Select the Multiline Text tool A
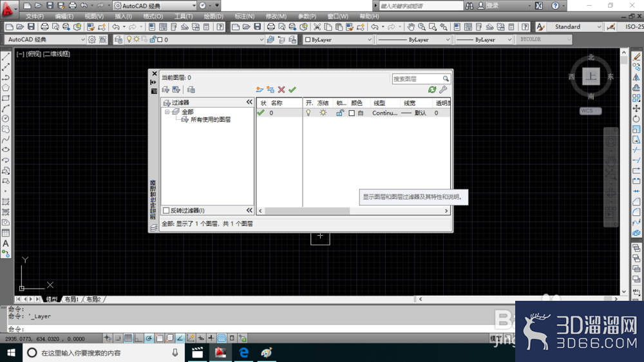Screen dimensions: 644x362 coord(6,243)
